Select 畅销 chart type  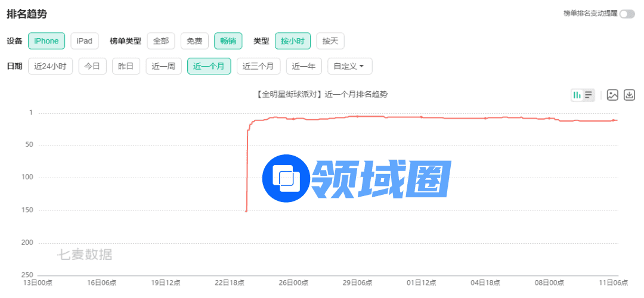[228, 41]
